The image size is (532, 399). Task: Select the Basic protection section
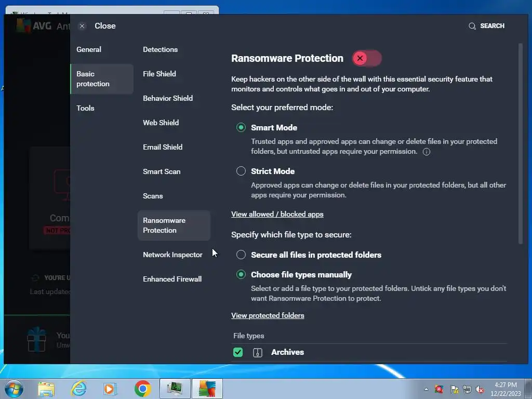[x=102, y=79]
